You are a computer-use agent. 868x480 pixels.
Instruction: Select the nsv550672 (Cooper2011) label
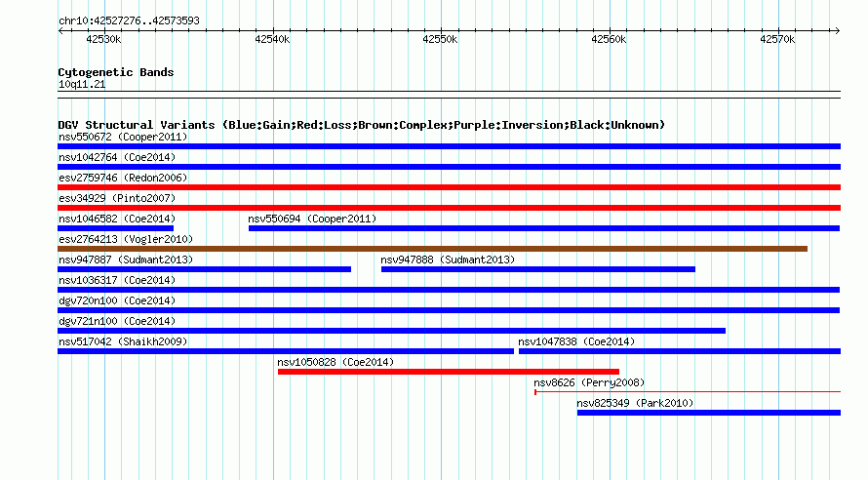(x=123, y=137)
